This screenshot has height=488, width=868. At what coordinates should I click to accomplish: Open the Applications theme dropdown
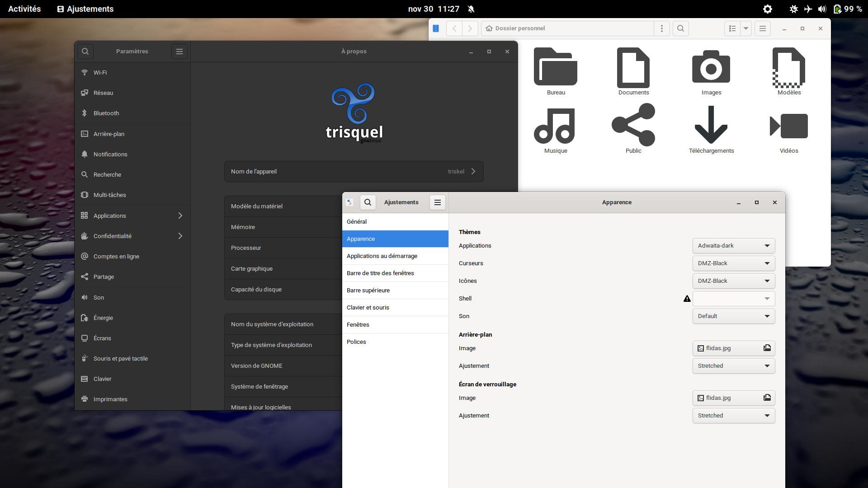pos(733,246)
